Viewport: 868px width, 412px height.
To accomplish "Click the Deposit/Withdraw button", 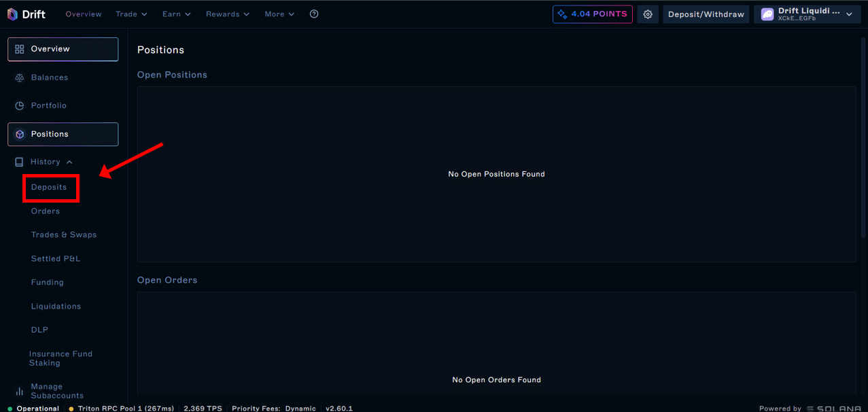I will (x=706, y=14).
